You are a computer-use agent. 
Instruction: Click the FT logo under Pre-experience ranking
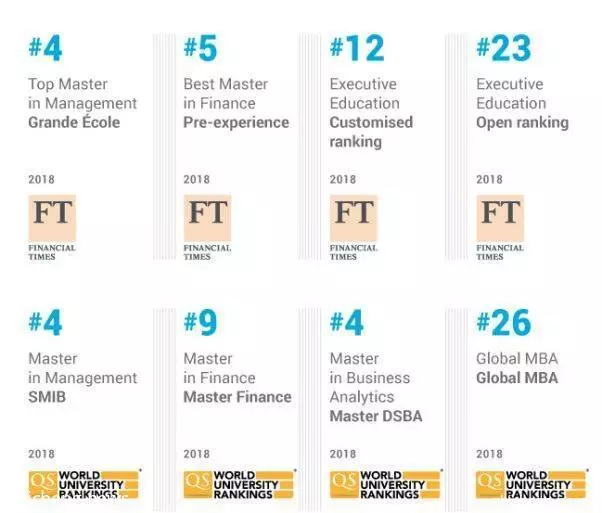click(x=207, y=228)
